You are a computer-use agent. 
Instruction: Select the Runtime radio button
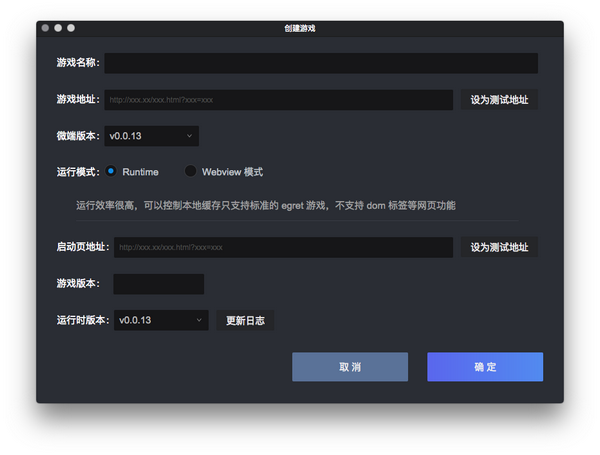[111, 171]
